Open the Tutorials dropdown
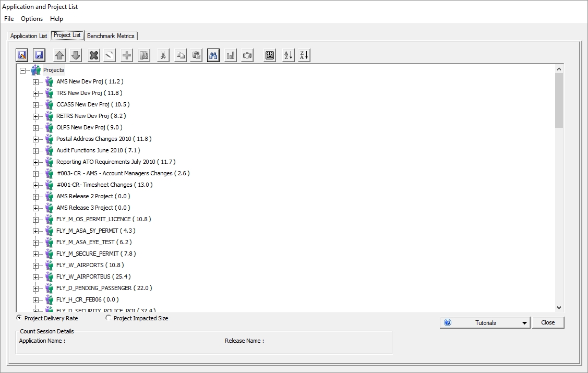 tap(524, 323)
